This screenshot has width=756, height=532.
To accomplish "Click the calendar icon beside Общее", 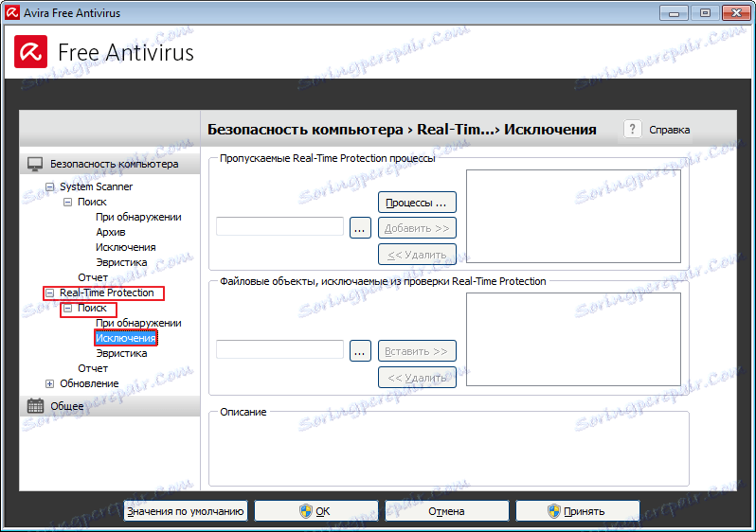I will pos(35,406).
